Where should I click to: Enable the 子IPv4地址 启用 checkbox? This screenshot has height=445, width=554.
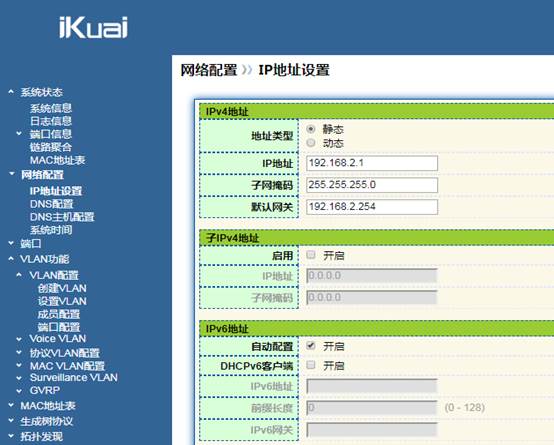[311, 255]
